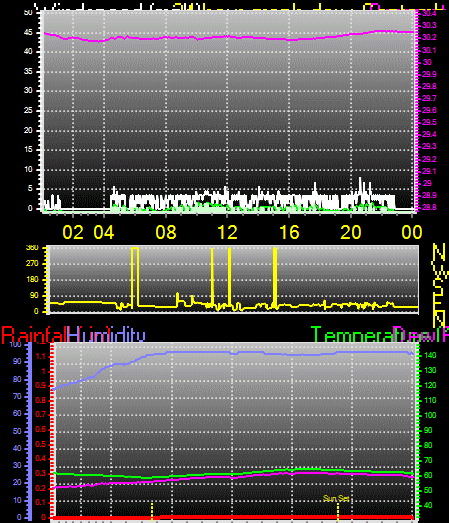Click the 08 hour time axis label
The height and width of the screenshot is (523, 449).
[166, 232]
